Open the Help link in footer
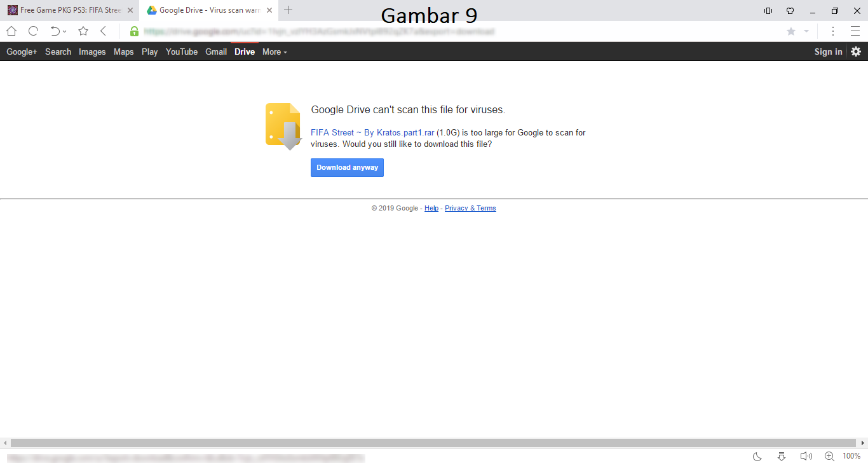This screenshot has width=868, height=463. point(431,209)
